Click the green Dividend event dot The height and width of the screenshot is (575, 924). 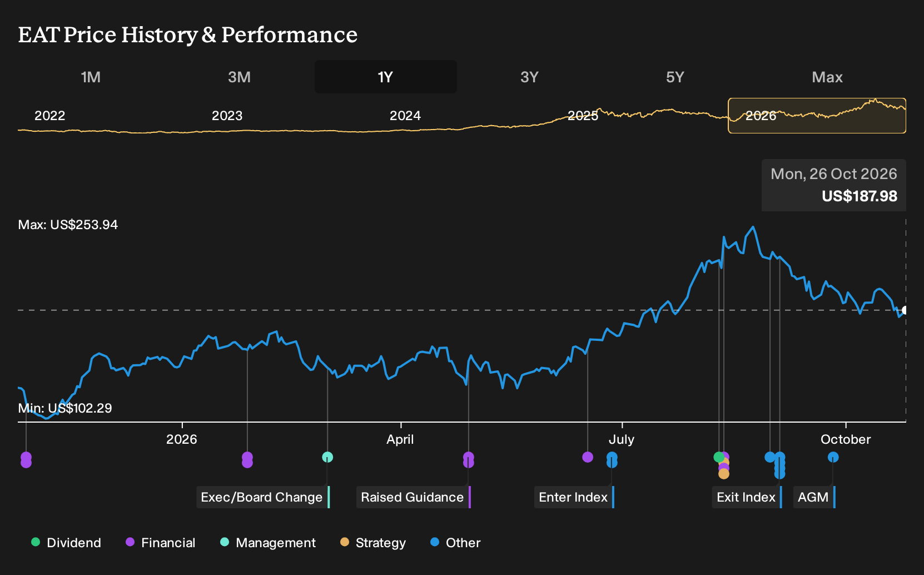click(719, 457)
